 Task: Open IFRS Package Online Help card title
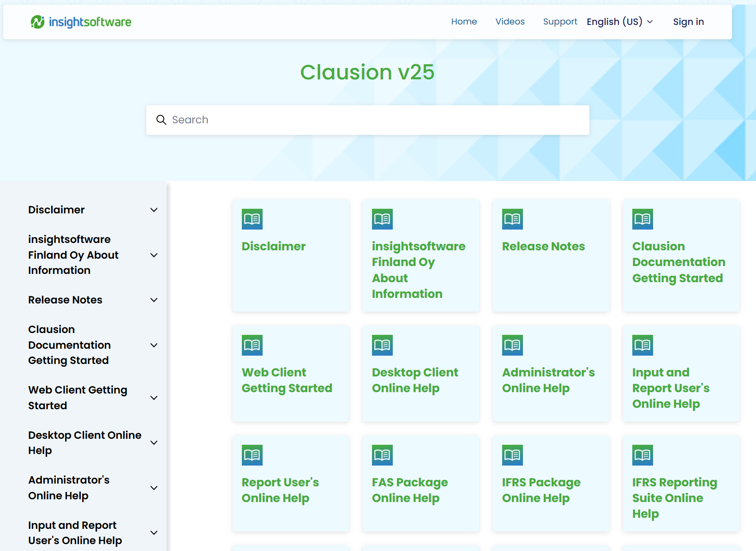point(541,490)
